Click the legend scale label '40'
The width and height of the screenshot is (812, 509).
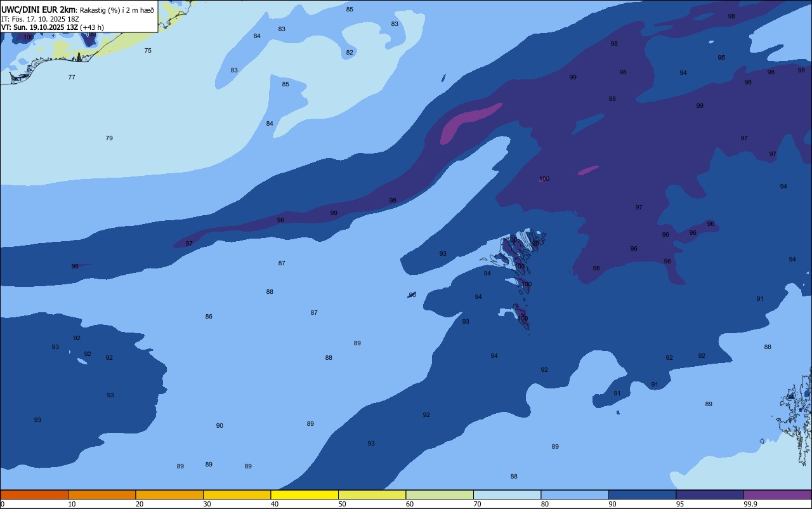pyautogui.click(x=274, y=504)
